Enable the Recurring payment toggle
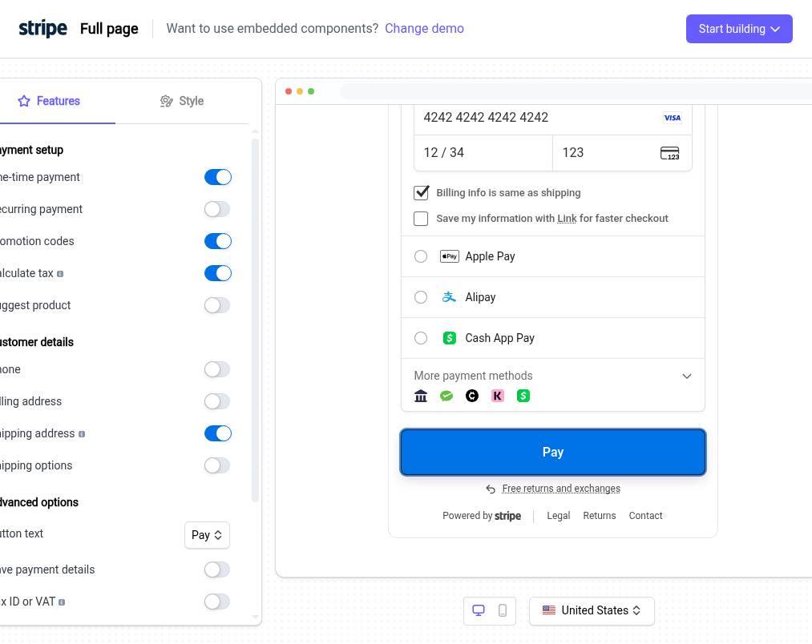Viewport: 812px width, 644px height. point(217,209)
